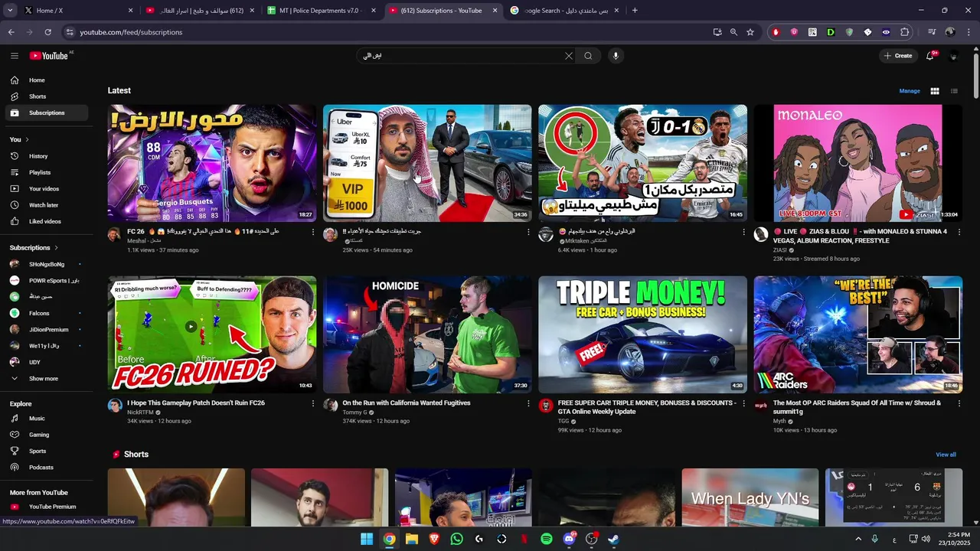
Task: Clear the search box text
Action: coord(569,56)
